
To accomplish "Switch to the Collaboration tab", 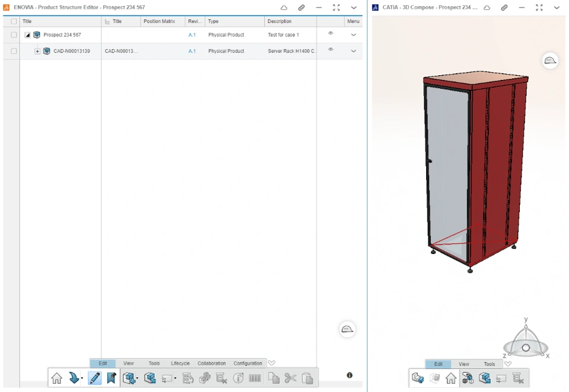I will pyautogui.click(x=212, y=364).
